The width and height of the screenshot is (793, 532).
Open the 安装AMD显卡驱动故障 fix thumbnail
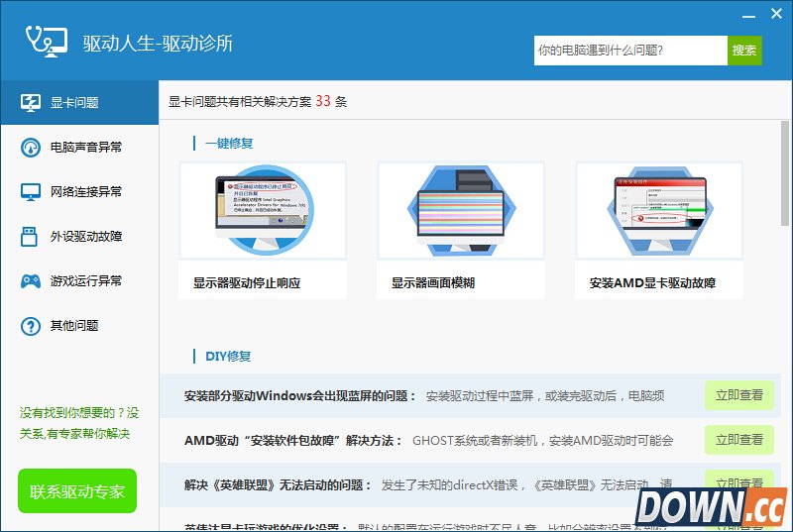659,211
